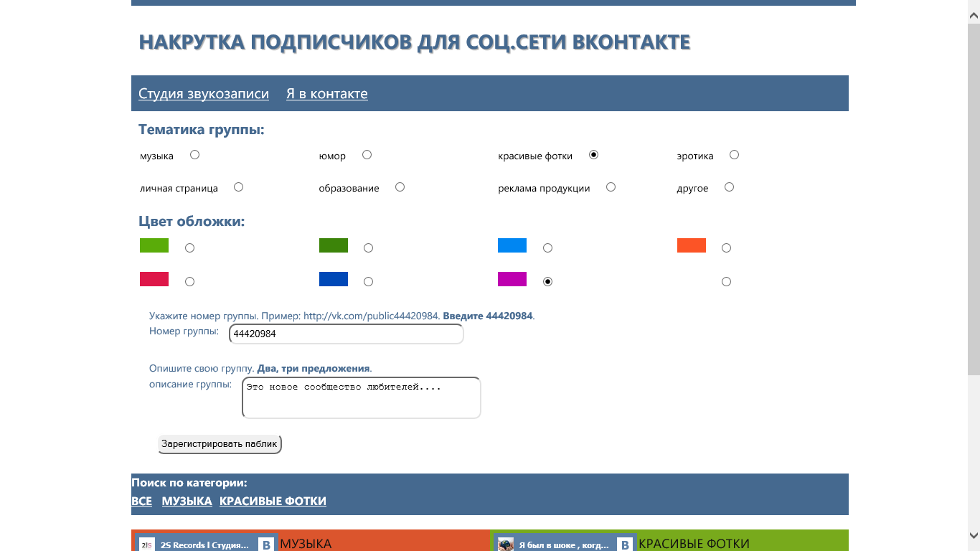This screenshot has width=980, height=551.
Task: Click the dark green cover color swatch
Action: pyautogui.click(x=334, y=245)
